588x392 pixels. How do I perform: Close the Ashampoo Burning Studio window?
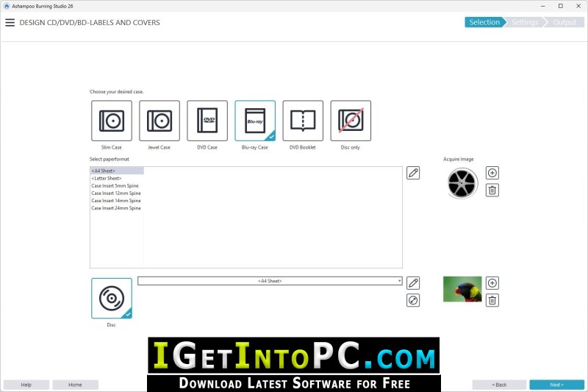pyautogui.click(x=578, y=6)
